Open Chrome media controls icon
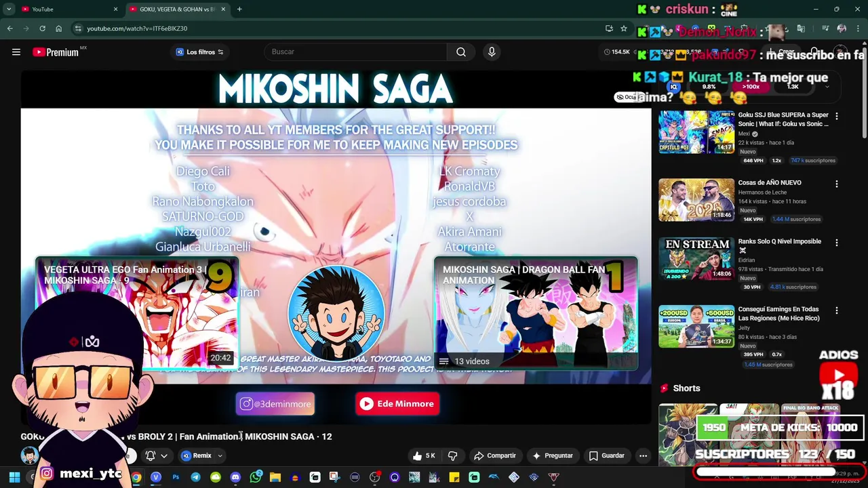The height and width of the screenshot is (488, 868). tap(825, 28)
